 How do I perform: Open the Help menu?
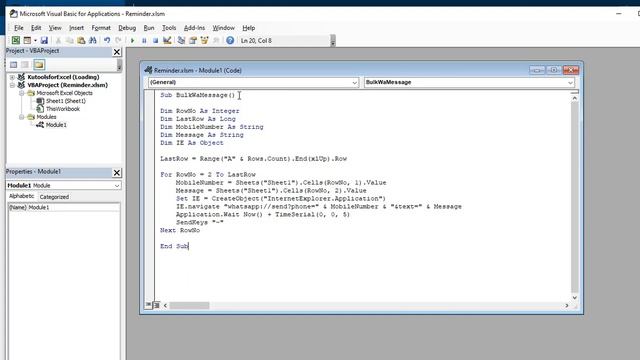tap(249, 28)
